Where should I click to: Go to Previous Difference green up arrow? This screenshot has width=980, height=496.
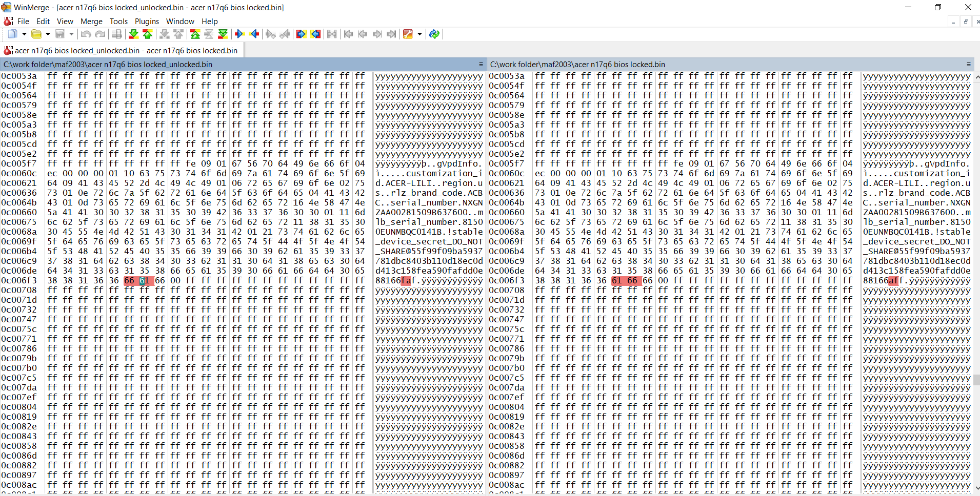(148, 34)
